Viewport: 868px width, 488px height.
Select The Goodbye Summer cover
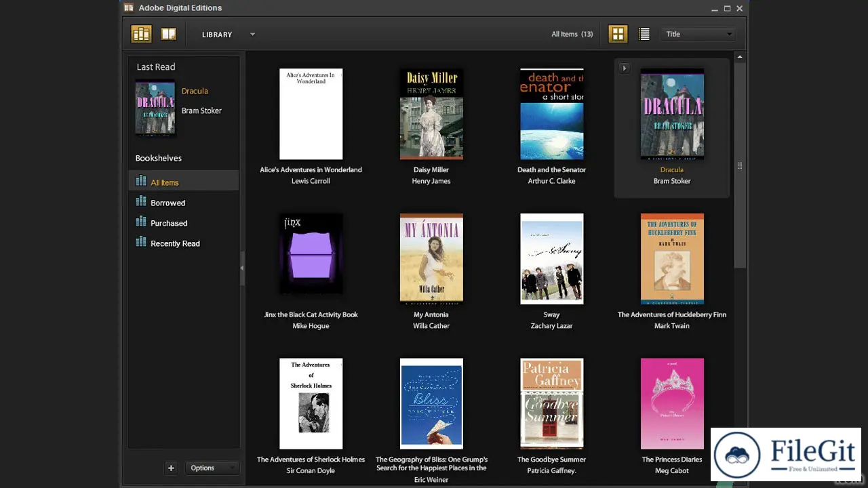point(551,403)
